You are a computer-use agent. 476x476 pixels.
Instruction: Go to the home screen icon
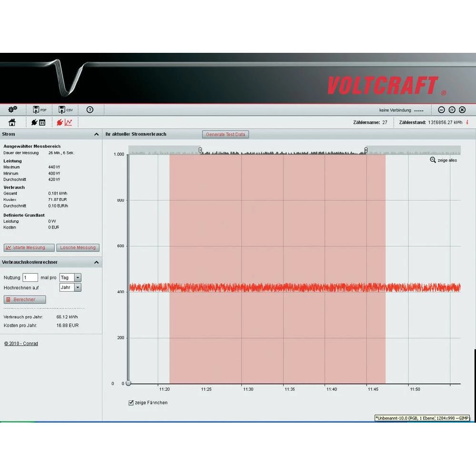point(12,122)
